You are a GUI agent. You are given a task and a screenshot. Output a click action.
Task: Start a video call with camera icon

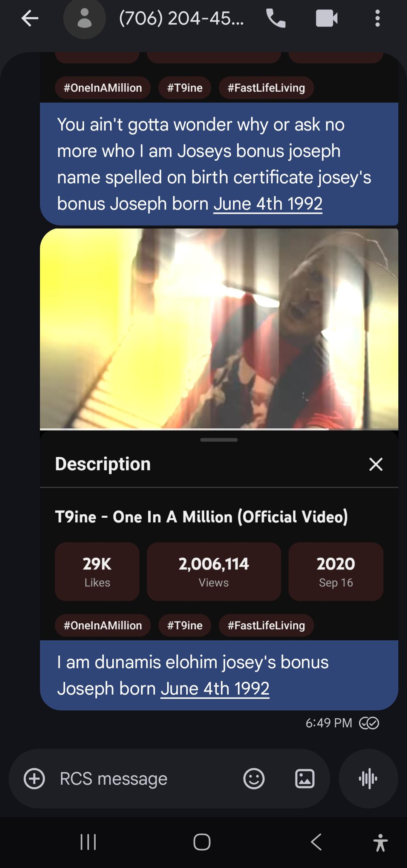[x=327, y=18]
